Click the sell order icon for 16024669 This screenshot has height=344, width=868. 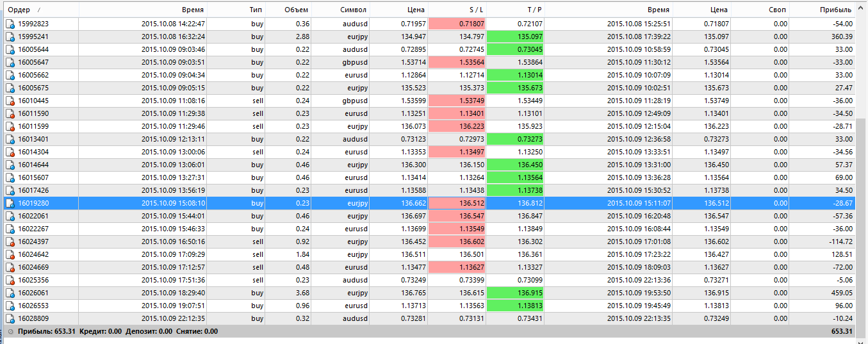[10, 267]
